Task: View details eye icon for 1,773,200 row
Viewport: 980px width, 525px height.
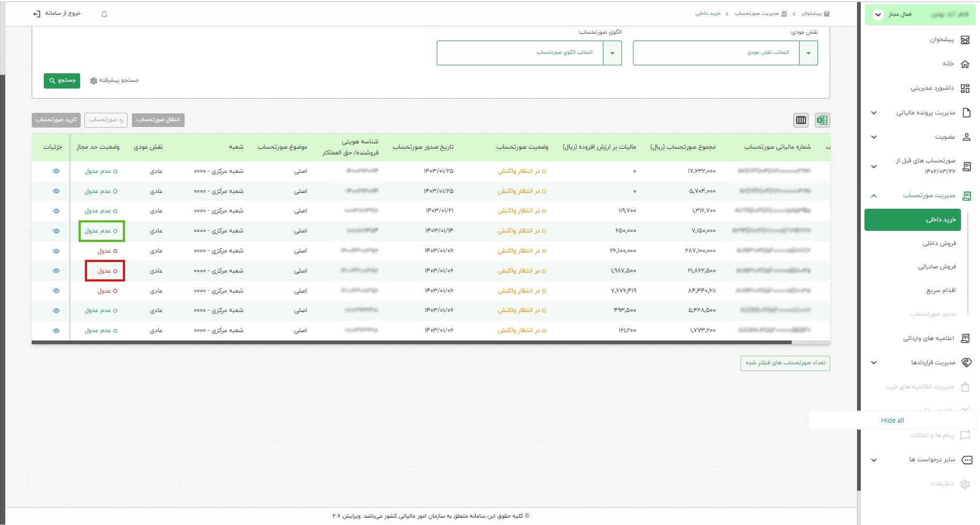Action: [x=56, y=330]
